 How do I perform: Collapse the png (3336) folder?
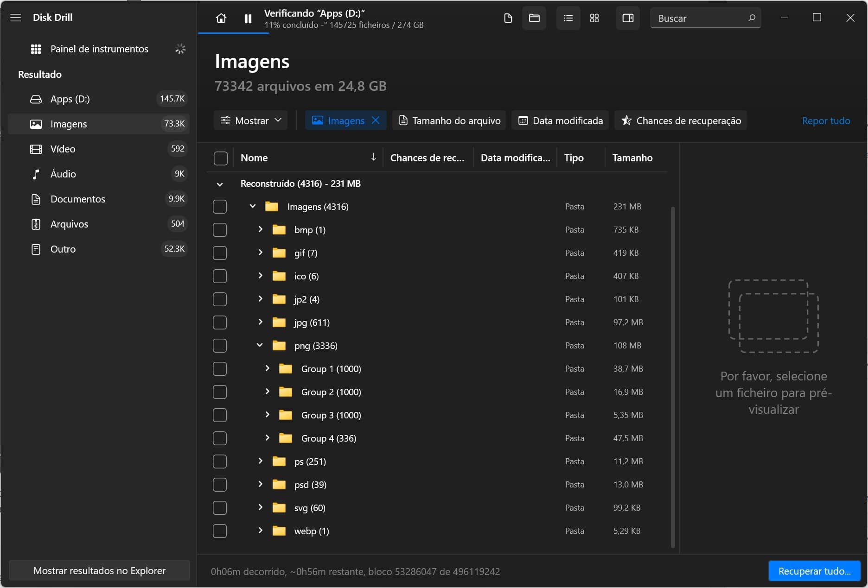coord(260,345)
